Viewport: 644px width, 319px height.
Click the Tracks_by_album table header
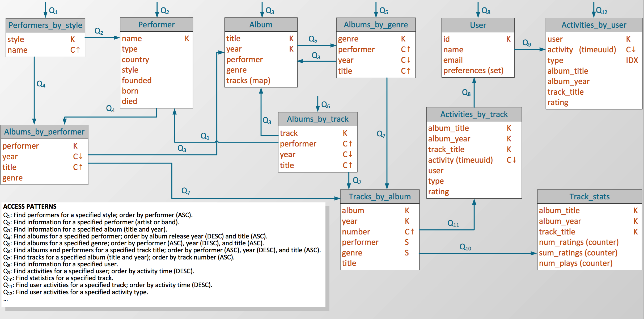(x=380, y=197)
